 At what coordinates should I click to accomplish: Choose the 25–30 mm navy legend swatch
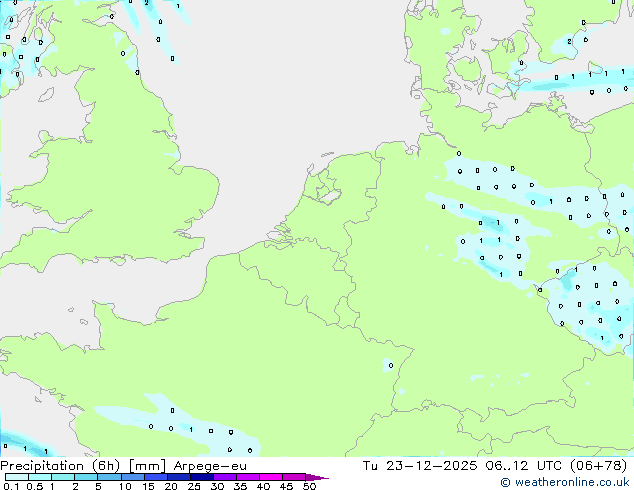(x=201, y=477)
